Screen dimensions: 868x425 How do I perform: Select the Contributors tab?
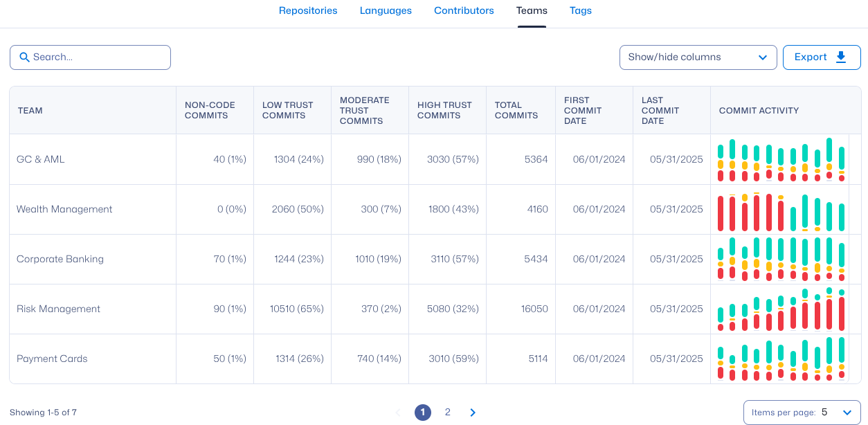(x=464, y=10)
